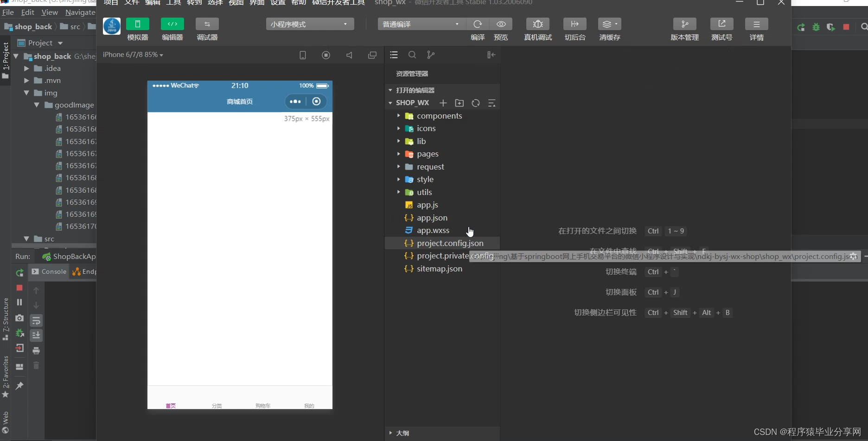Collapse the open editors section
Image resolution: width=868 pixels, height=441 pixels.
[390, 90]
